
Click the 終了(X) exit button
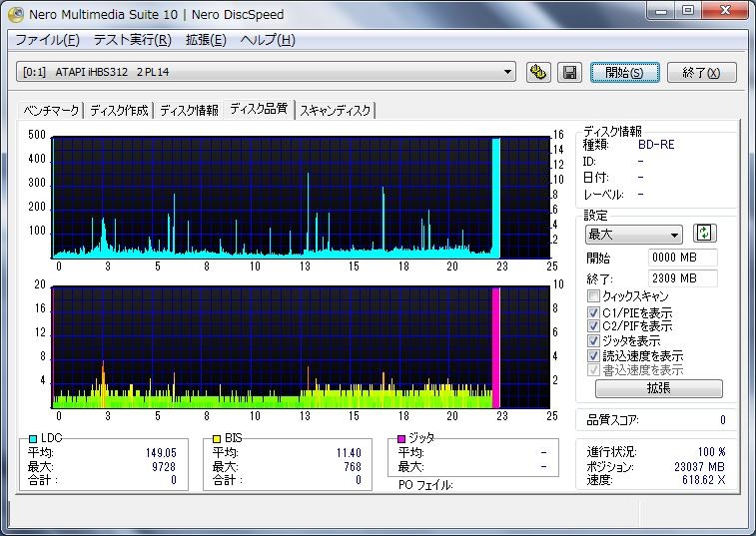[x=701, y=72]
